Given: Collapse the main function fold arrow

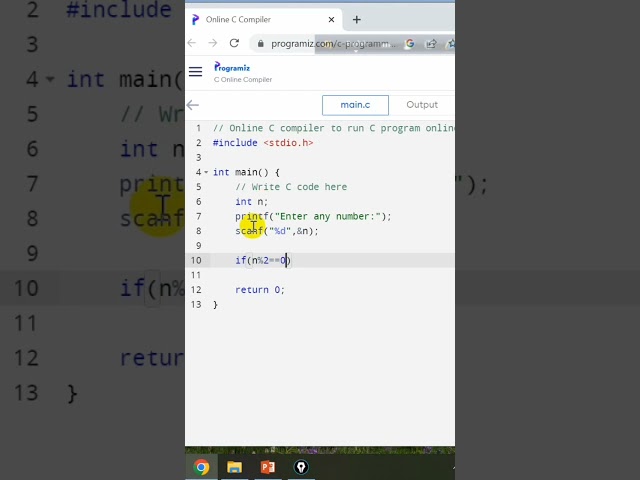Looking at the screenshot, I should click(x=206, y=172).
